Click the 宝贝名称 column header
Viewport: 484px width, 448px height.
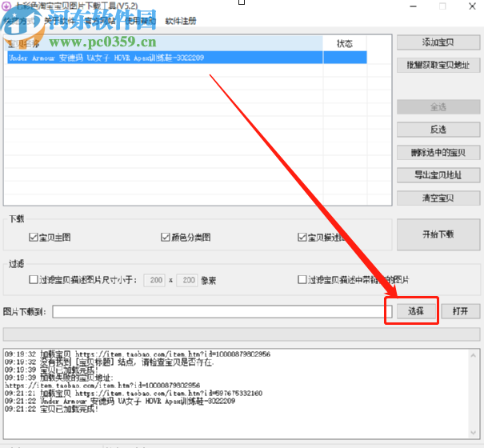point(164,43)
